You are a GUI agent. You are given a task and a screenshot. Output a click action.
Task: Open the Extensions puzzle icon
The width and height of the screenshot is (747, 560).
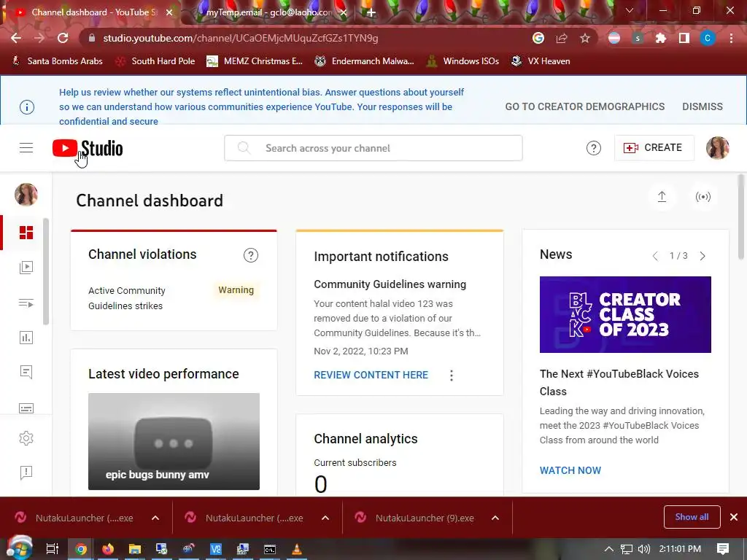661,38
